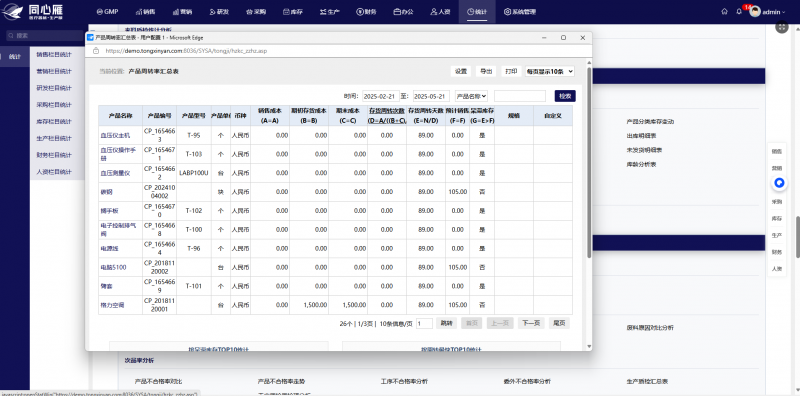
Task: Click the start date field 2025-02-21
Action: (x=381, y=96)
